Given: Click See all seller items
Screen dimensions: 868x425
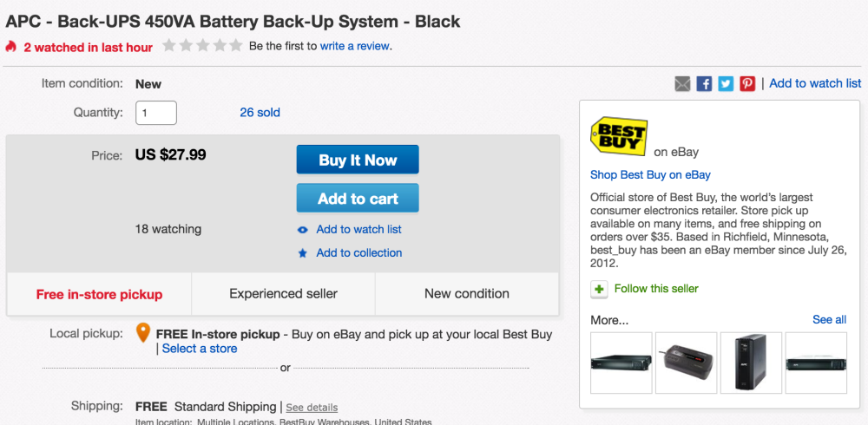Looking at the screenshot, I should (829, 320).
